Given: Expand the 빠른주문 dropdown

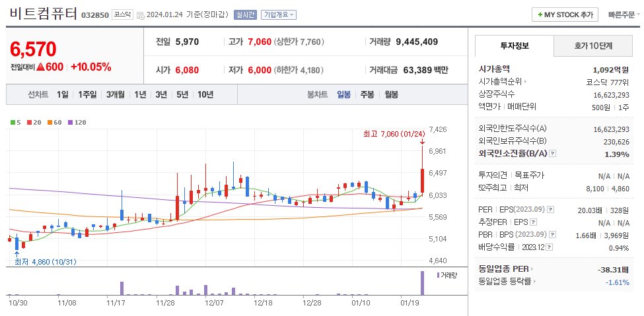Looking at the screenshot, I should (x=624, y=15).
